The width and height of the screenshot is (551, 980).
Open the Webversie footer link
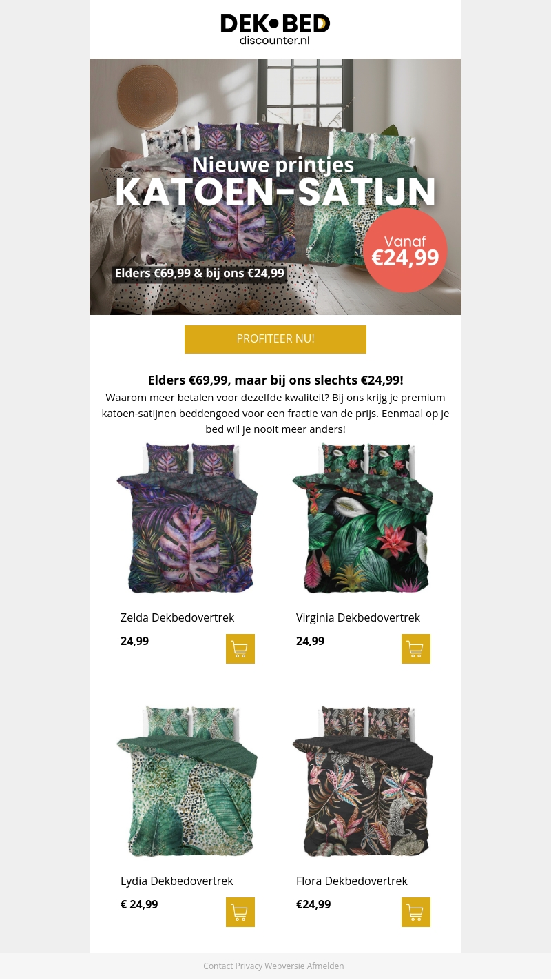click(284, 966)
